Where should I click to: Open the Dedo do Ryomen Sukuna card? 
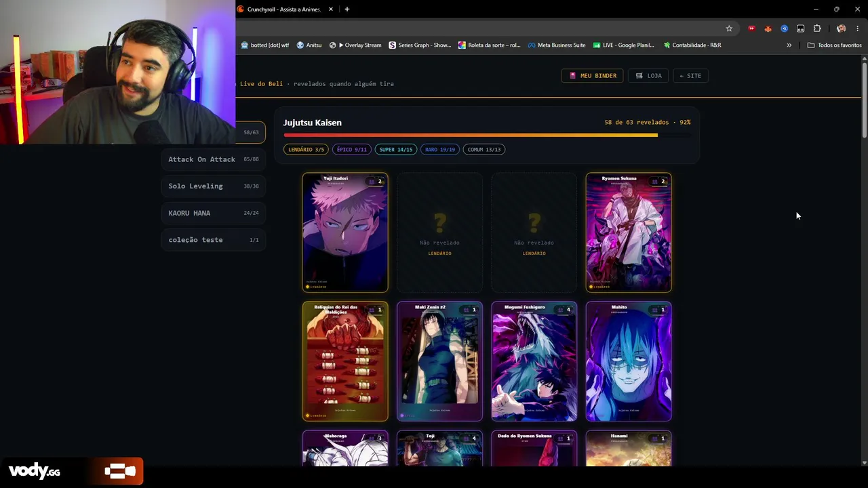(534, 449)
